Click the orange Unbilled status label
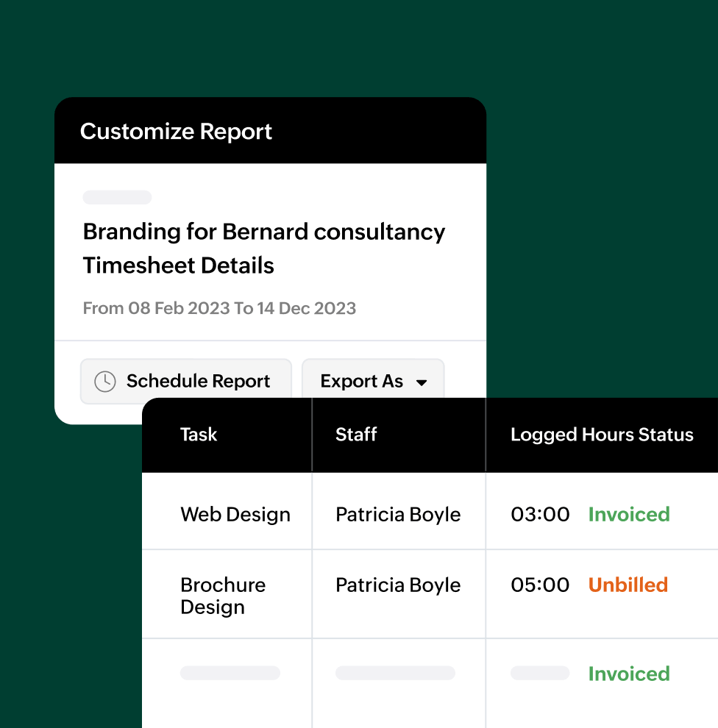 (x=628, y=585)
